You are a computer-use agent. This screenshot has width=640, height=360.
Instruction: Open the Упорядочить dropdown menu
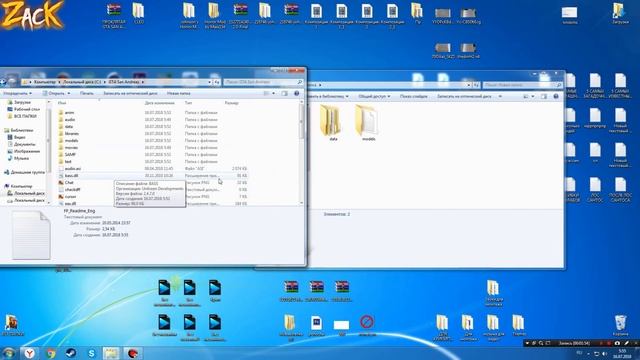17,93
